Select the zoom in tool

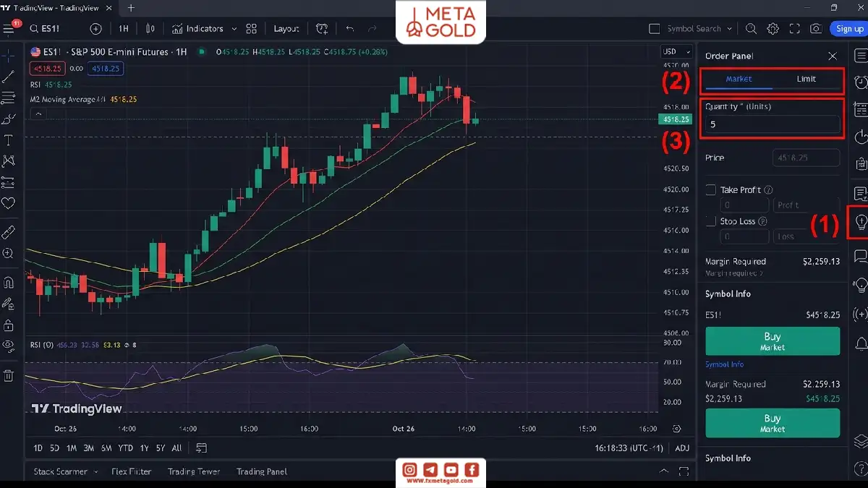click(9, 253)
